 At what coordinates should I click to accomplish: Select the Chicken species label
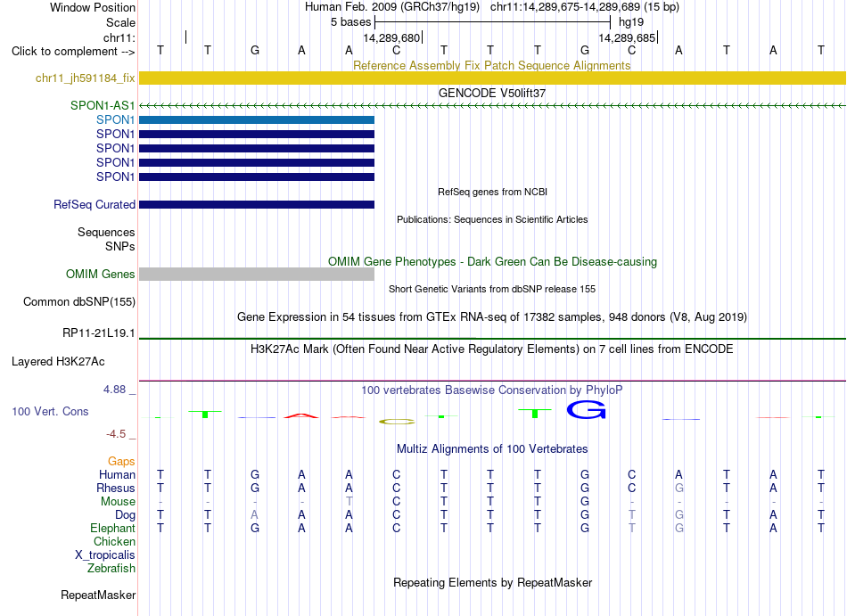click(114, 541)
